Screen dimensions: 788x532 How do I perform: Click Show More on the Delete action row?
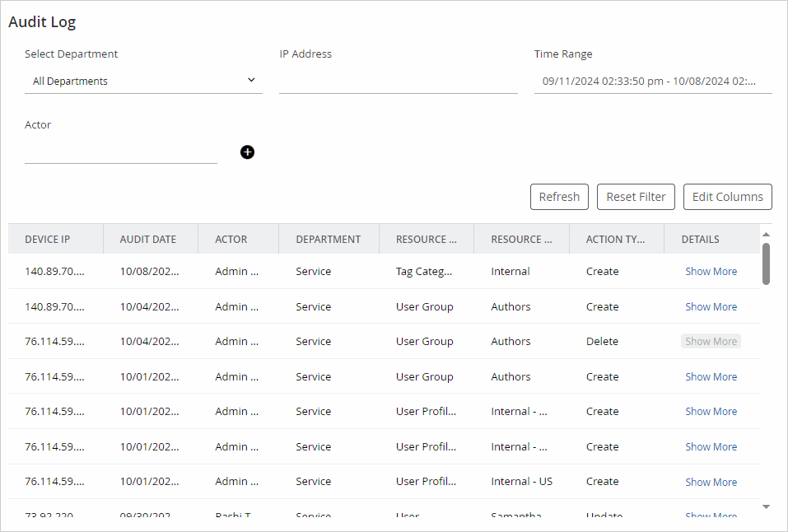pyautogui.click(x=711, y=341)
